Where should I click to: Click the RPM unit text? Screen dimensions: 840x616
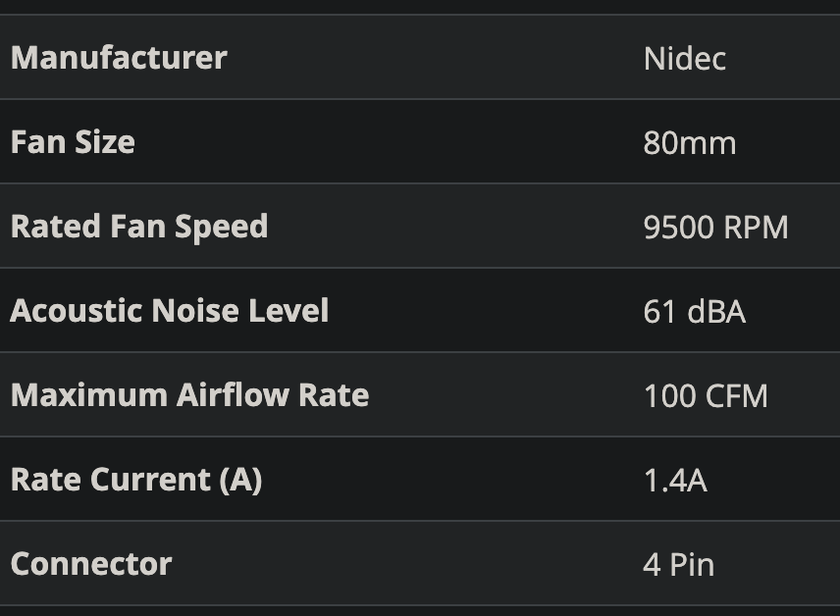click(756, 228)
